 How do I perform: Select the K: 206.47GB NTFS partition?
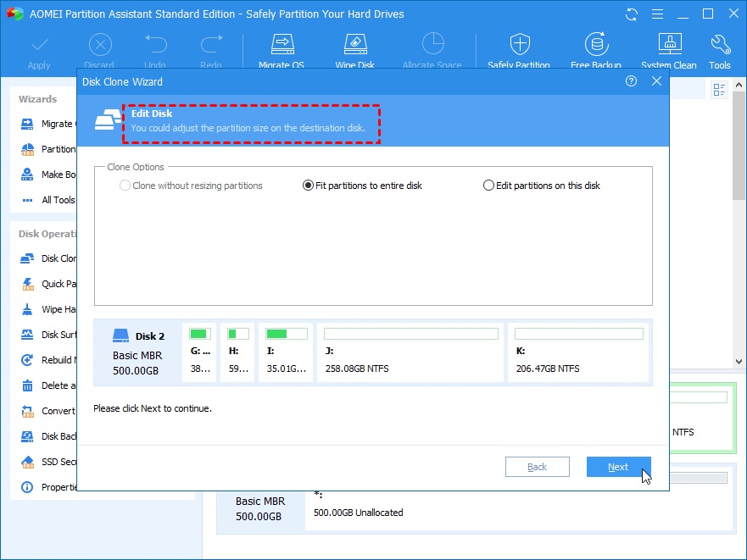[578, 352]
